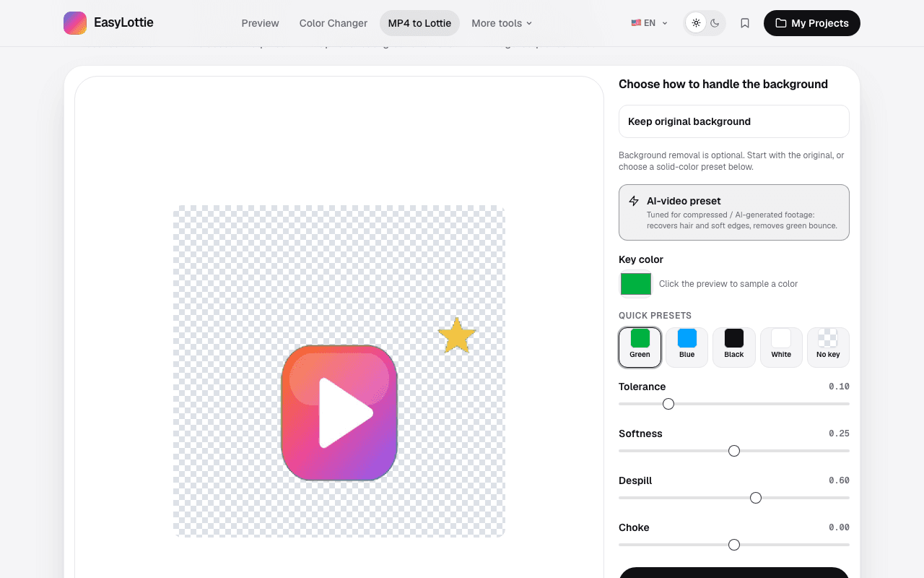Image resolution: width=924 pixels, height=578 pixels.
Task: Select the No key quick preset
Action: point(828,348)
